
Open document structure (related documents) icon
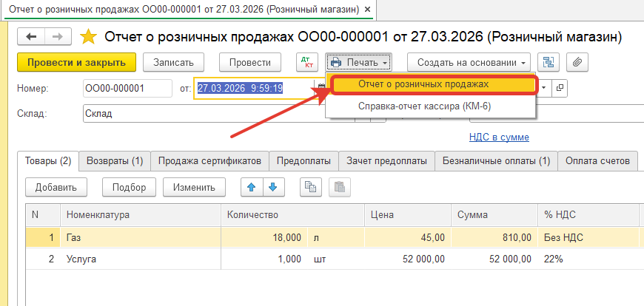click(549, 62)
